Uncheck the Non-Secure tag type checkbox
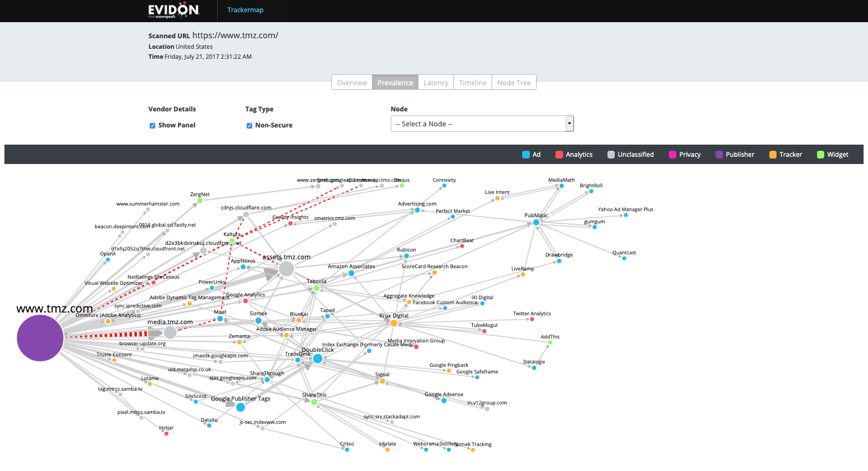Image resolution: width=868 pixels, height=471 pixels. [x=249, y=126]
